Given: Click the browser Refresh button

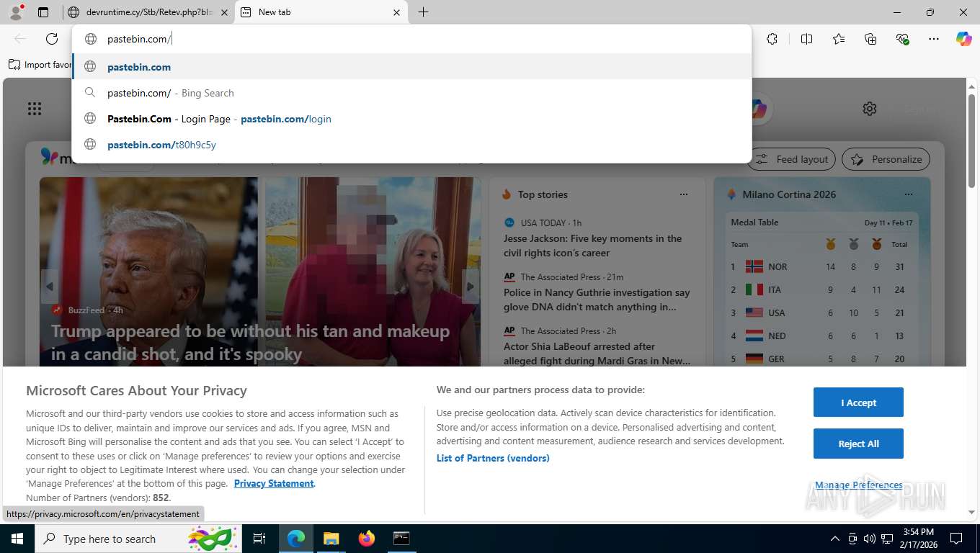Looking at the screenshot, I should (52, 39).
